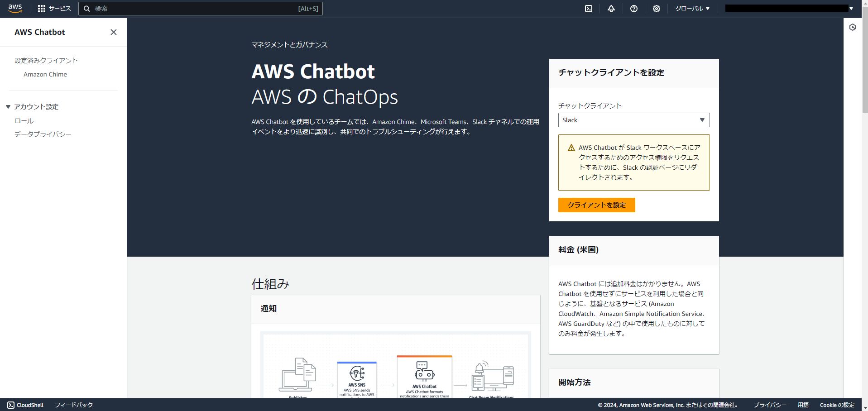The height and width of the screenshot is (411, 868).
Task: Click the Publisher diagram icon
Action: click(297, 375)
